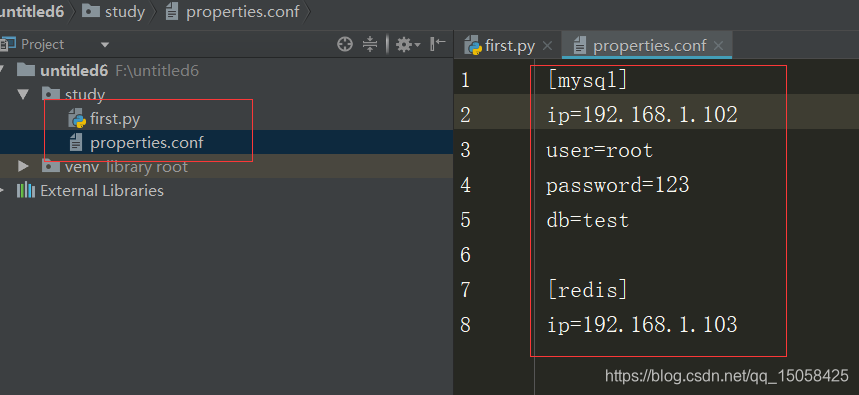This screenshot has width=859, height=395.
Task: Close the properties.conf editor tab
Action: click(719, 45)
